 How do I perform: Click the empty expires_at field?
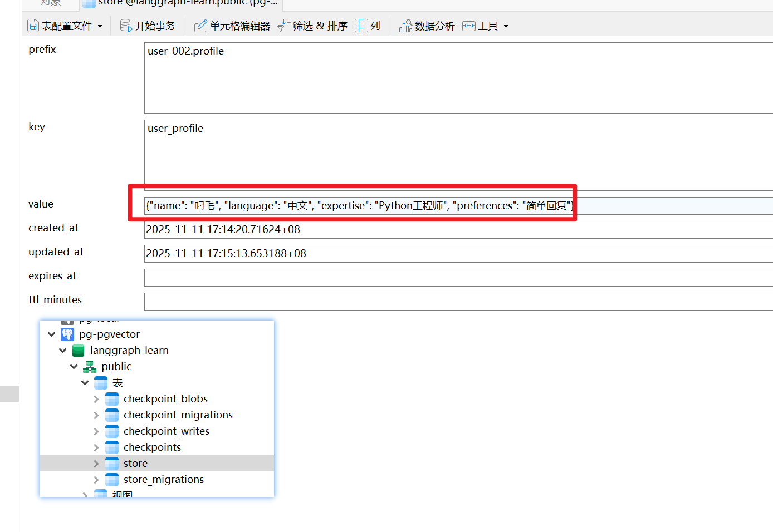coord(458,278)
